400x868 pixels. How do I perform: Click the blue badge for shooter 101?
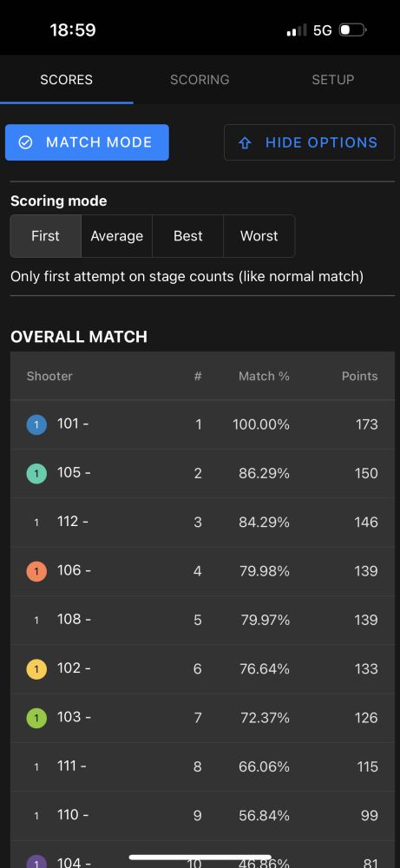(x=36, y=425)
